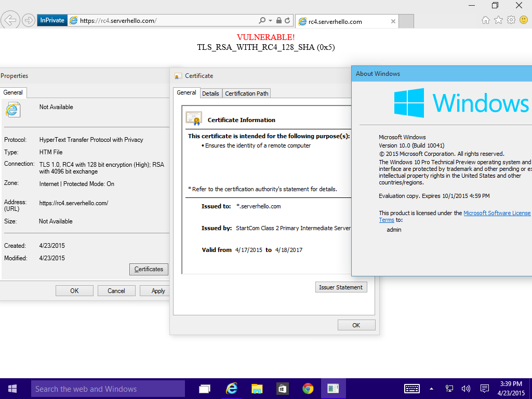532x399 pixels.
Task: Click the TLS 1.0, RC4 connection value
Action: 102,168
